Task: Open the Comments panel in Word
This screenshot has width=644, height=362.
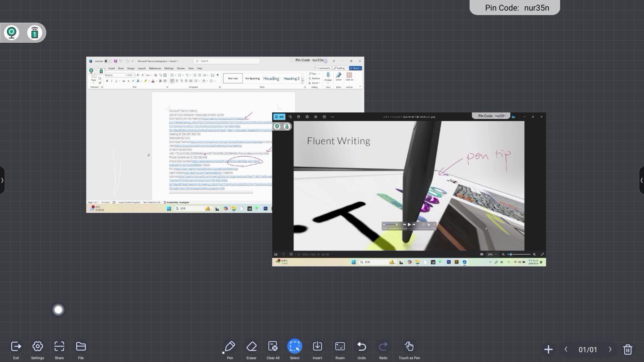Action: pyautogui.click(x=323, y=68)
